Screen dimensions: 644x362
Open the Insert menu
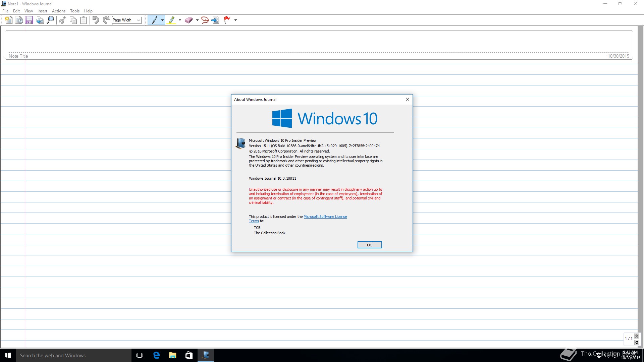point(42,11)
